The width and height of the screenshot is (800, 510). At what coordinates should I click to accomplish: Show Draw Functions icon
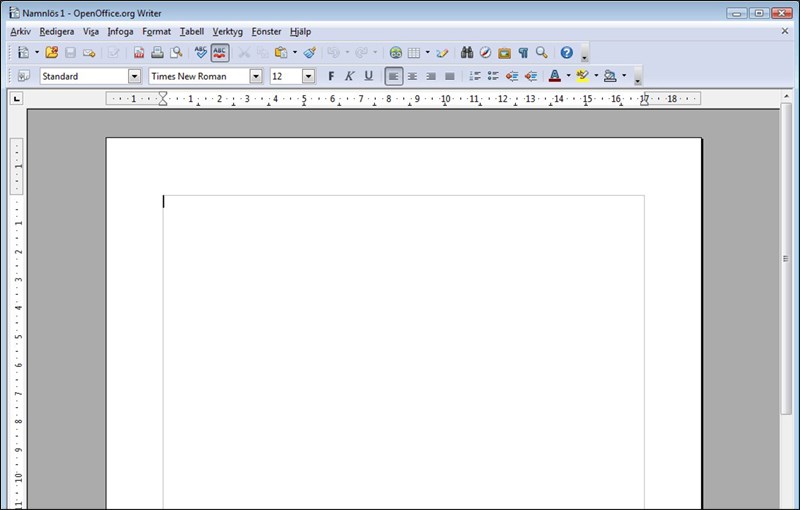[x=442, y=53]
